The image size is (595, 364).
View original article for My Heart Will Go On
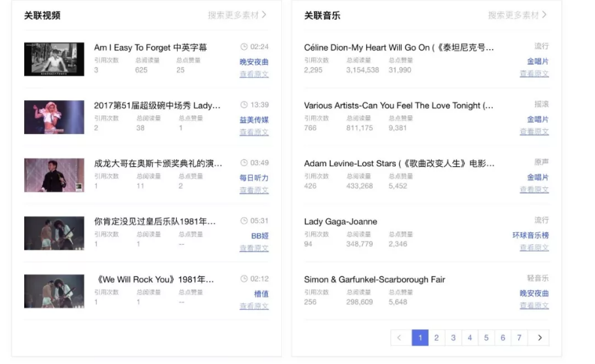(x=534, y=74)
